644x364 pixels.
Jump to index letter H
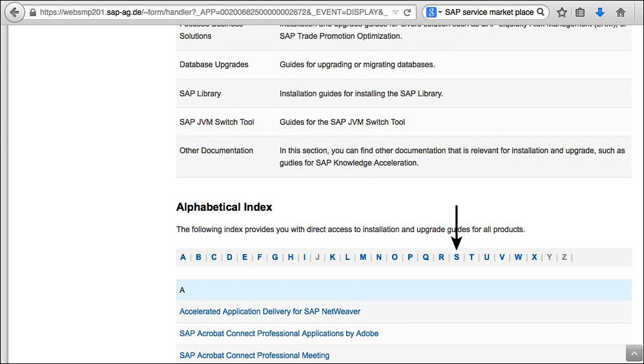pos(291,257)
